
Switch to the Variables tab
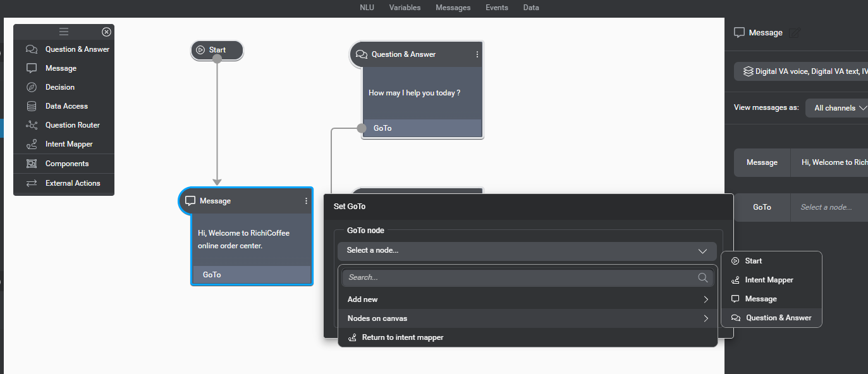(x=405, y=8)
